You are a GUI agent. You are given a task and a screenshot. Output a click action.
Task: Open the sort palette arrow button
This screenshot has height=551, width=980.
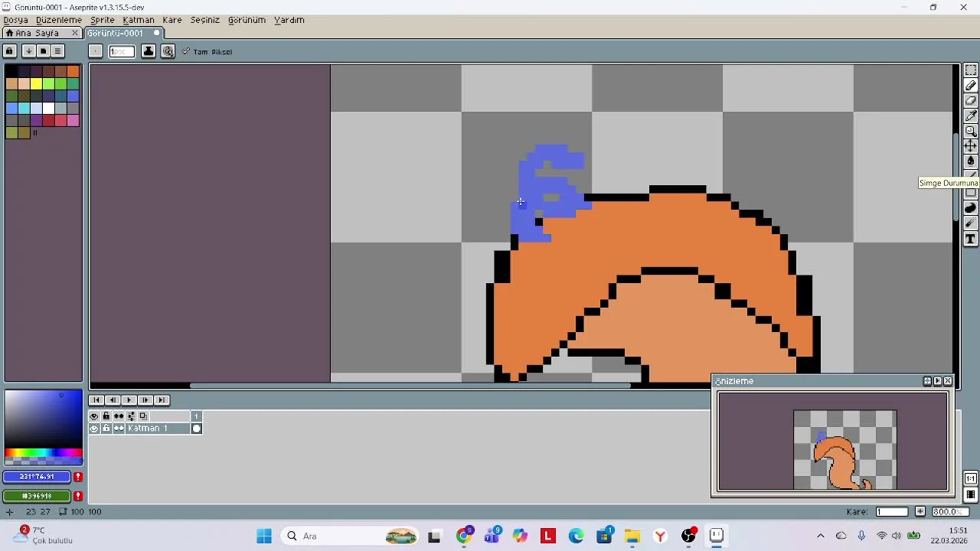point(28,51)
